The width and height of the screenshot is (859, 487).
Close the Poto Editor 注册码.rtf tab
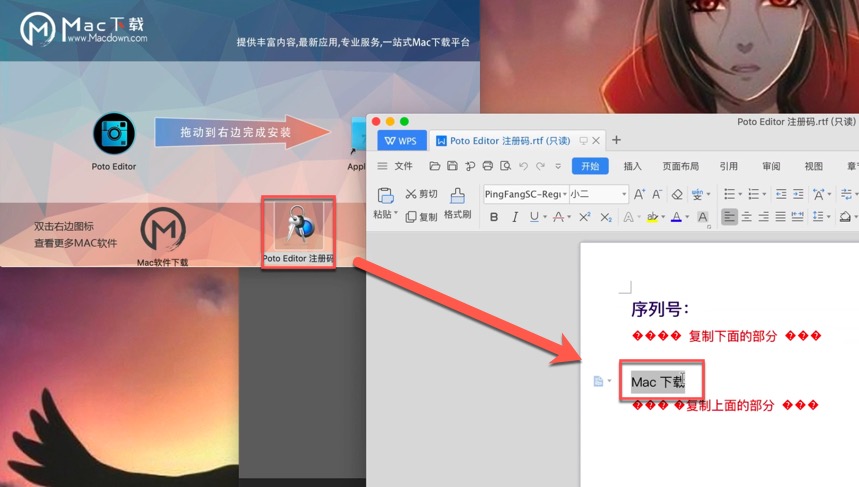[596, 141]
